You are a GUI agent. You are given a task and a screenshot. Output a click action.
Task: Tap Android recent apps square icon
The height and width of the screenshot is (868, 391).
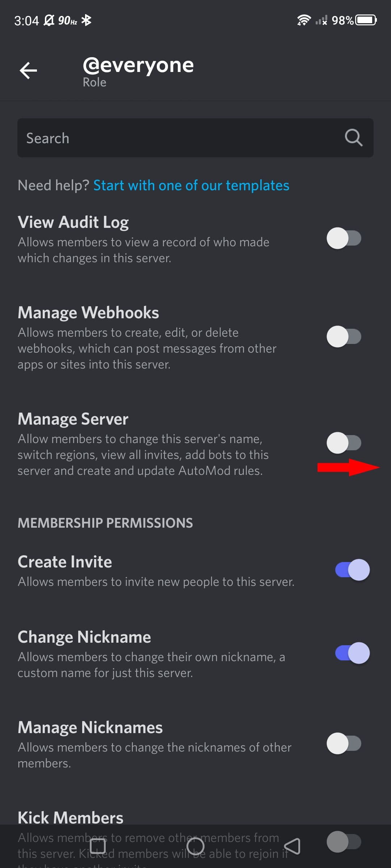[x=97, y=846]
